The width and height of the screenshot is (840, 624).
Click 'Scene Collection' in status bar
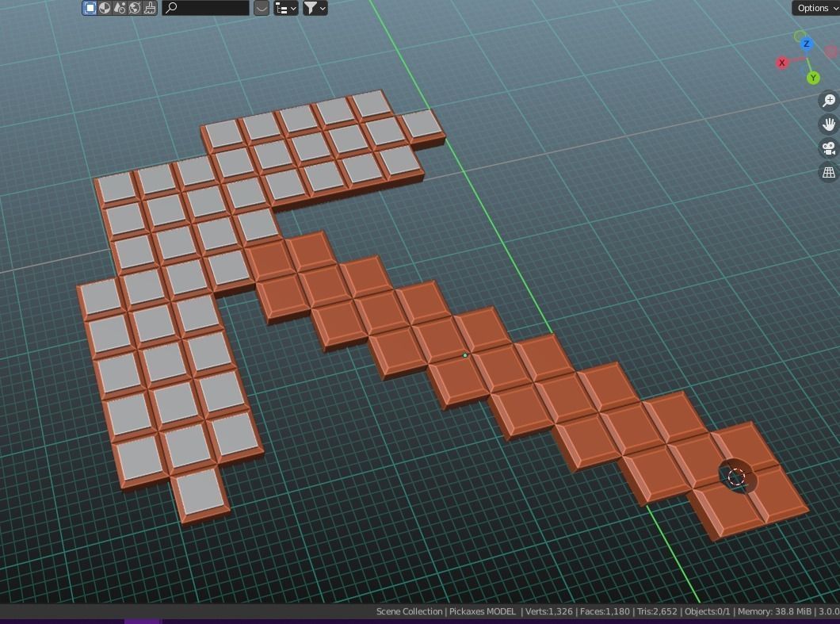[409, 611]
